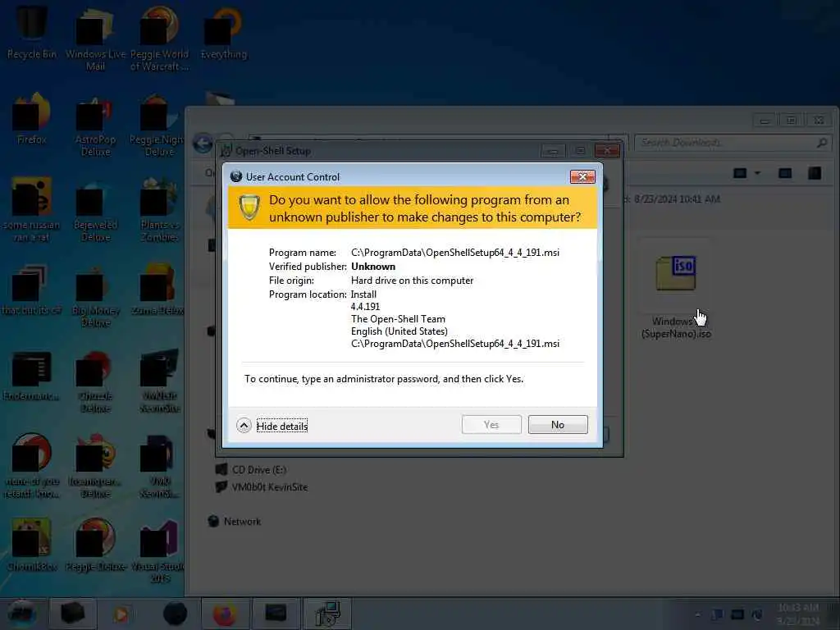Click the Hide details link text

pos(282,426)
